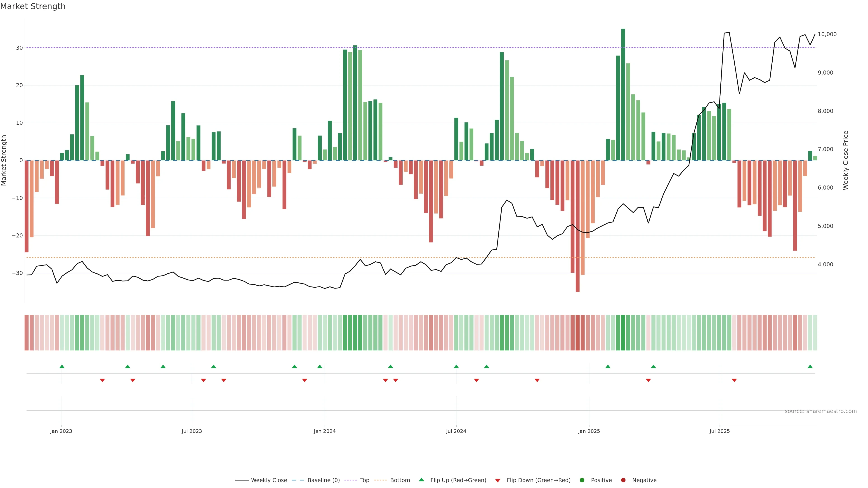Viewport: 868px width, 488px height.
Task: Click the Market Strength chart title
Action: point(33,6)
